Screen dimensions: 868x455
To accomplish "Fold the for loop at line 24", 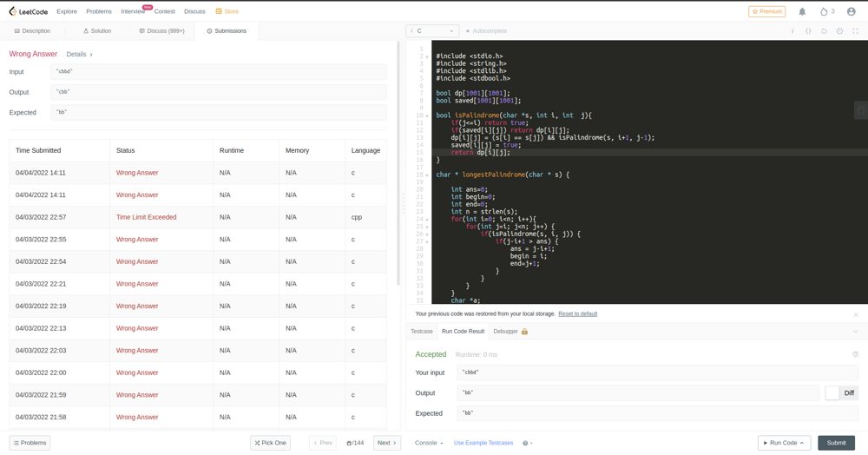I will tap(427, 220).
